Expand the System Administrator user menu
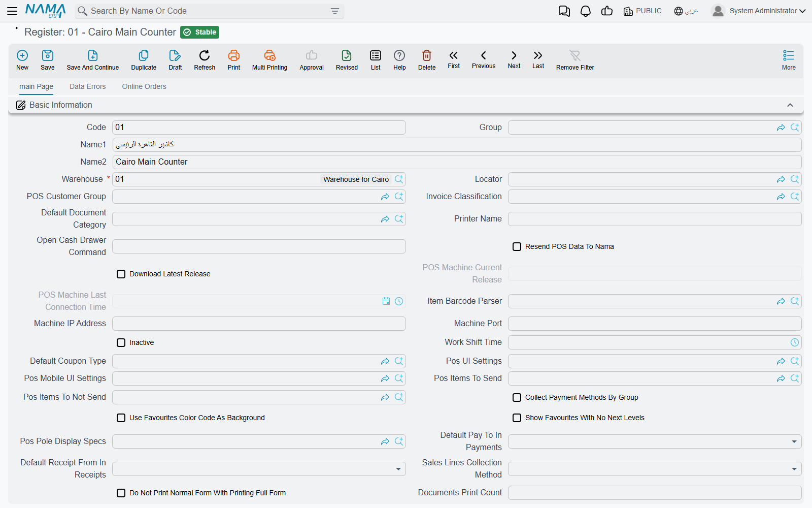The width and height of the screenshot is (812, 508). (x=758, y=11)
